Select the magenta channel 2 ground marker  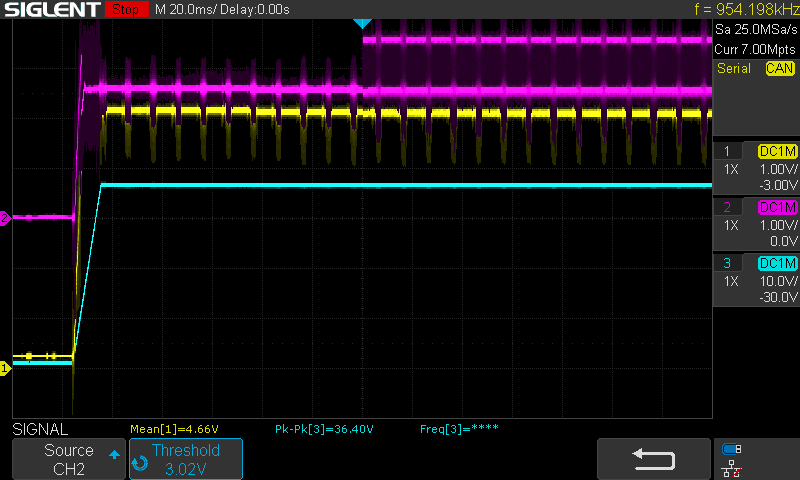click(x=5, y=218)
